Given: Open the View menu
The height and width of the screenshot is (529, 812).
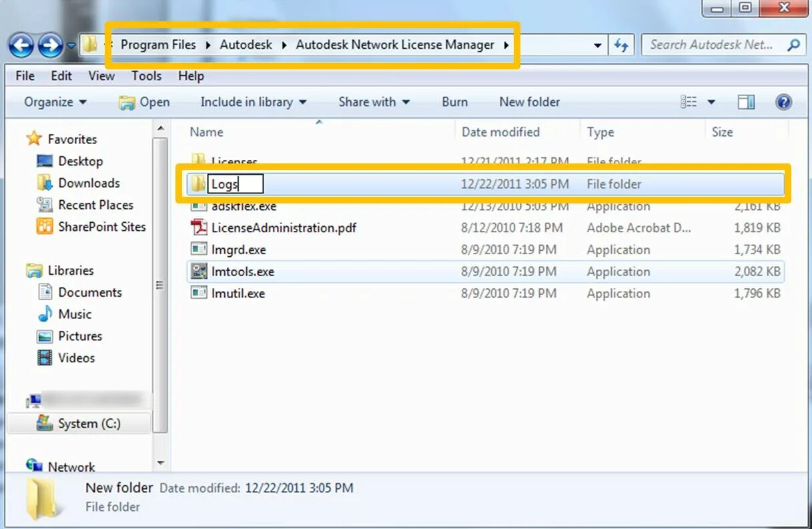Looking at the screenshot, I should coord(101,76).
